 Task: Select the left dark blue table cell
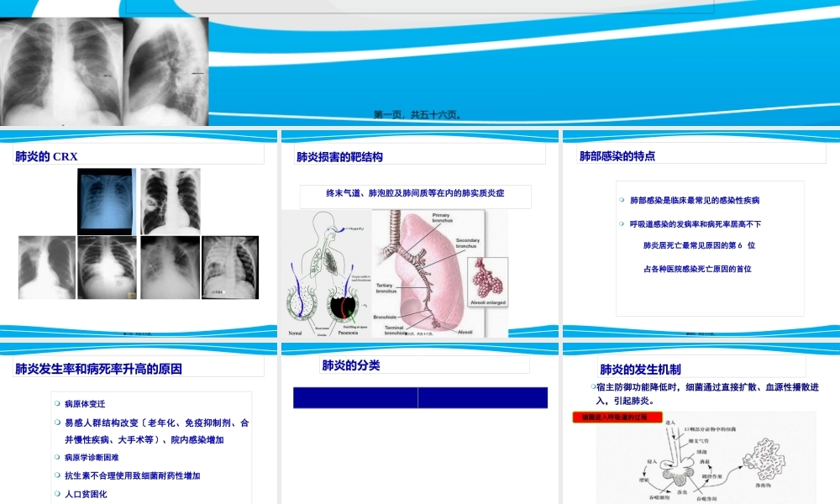355,397
